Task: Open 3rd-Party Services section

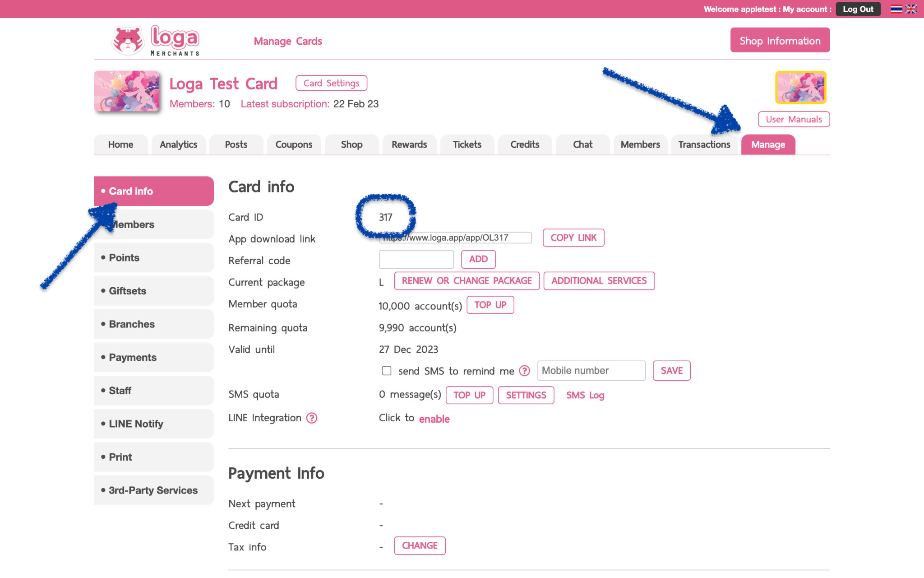Action: point(152,490)
